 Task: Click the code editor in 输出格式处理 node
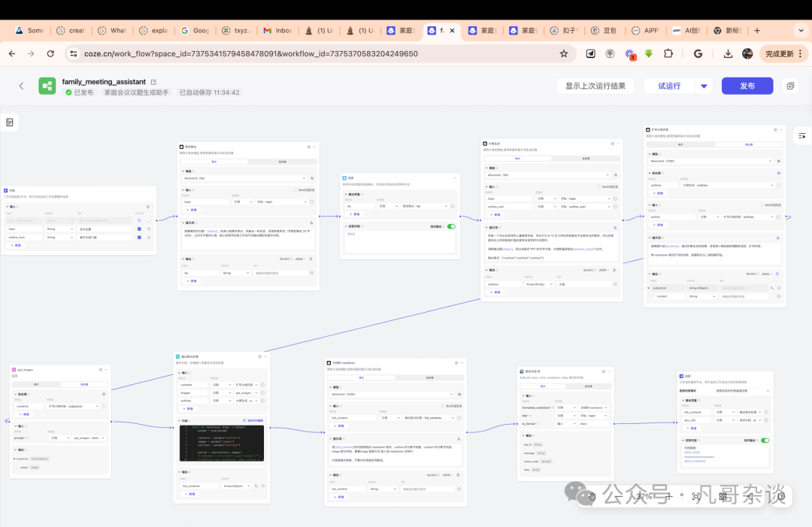tap(222, 443)
